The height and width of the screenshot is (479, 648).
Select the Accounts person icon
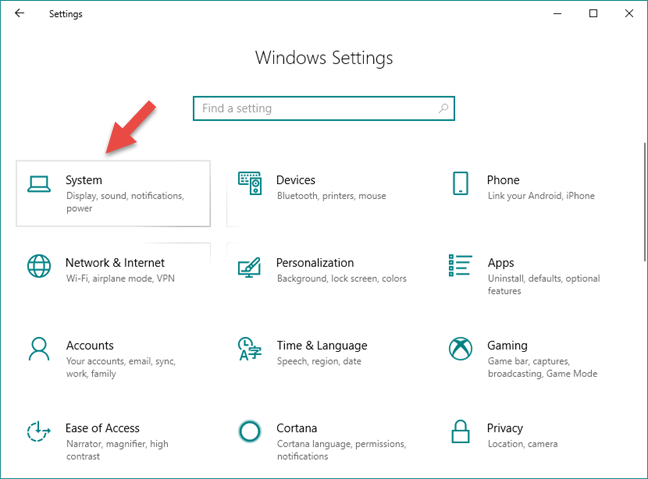point(39,349)
